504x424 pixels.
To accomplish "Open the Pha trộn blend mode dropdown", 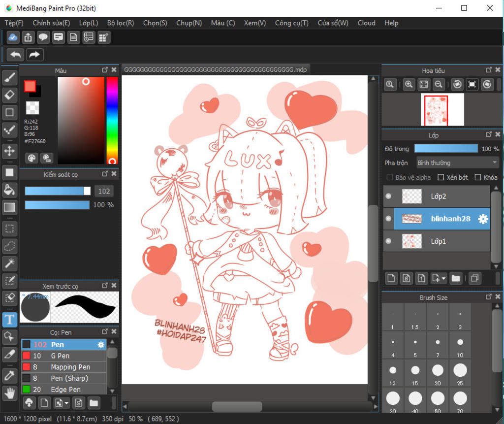I will [x=457, y=163].
